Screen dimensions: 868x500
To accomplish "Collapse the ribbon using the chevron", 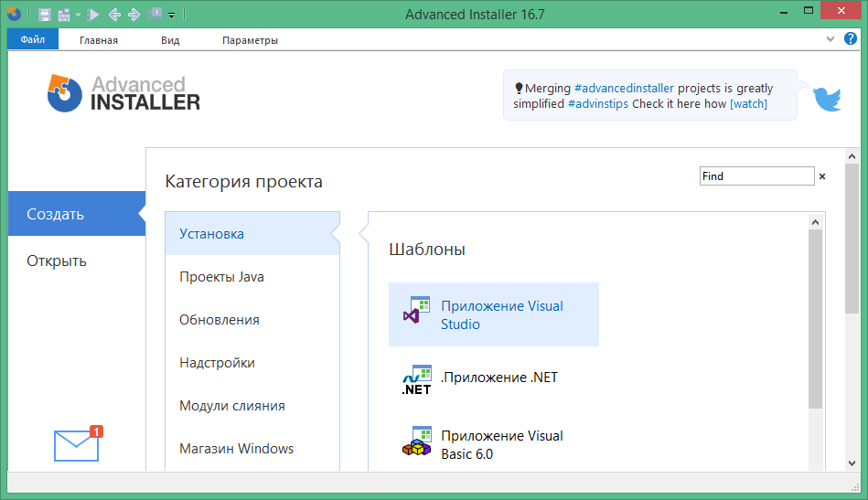I will 830,39.
